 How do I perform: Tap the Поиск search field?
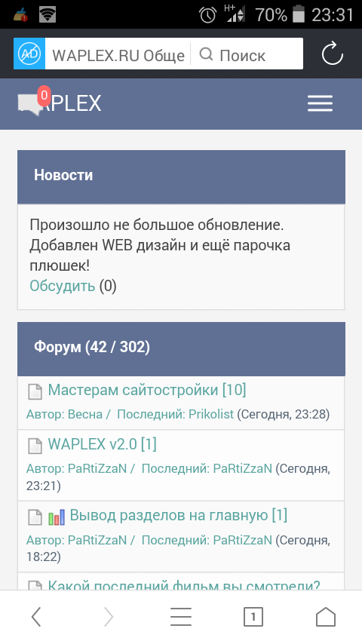point(247,54)
